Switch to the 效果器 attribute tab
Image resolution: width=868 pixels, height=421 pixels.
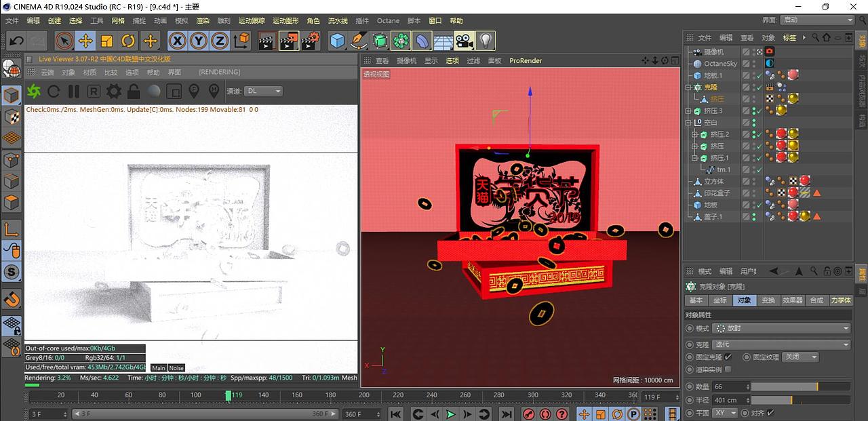792,300
